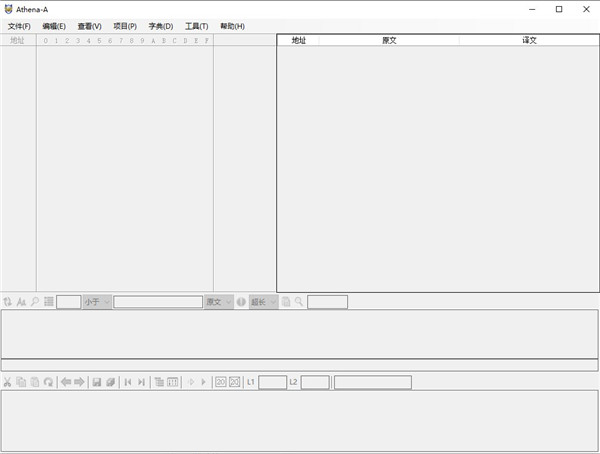This screenshot has height=454, width=600.
Task: Click the columns grid icon in edit toolbar
Action: coord(173,382)
